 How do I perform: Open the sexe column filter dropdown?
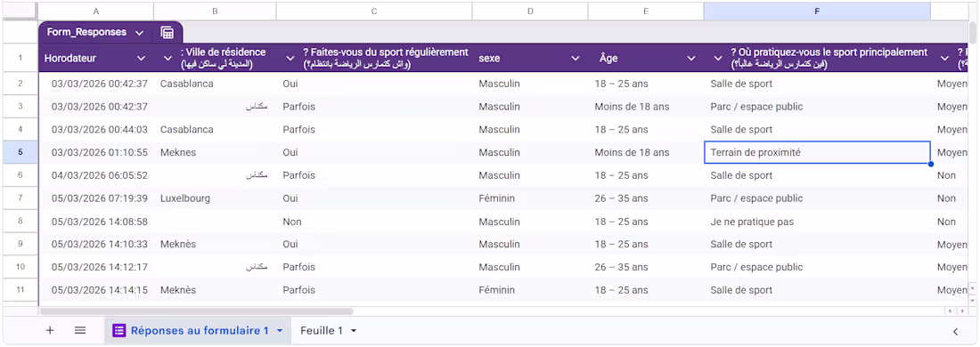575,58
